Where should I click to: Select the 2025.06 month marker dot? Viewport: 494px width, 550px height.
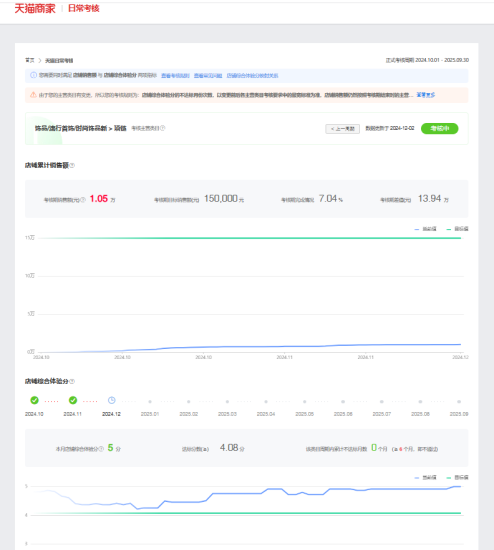click(x=343, y=401)
